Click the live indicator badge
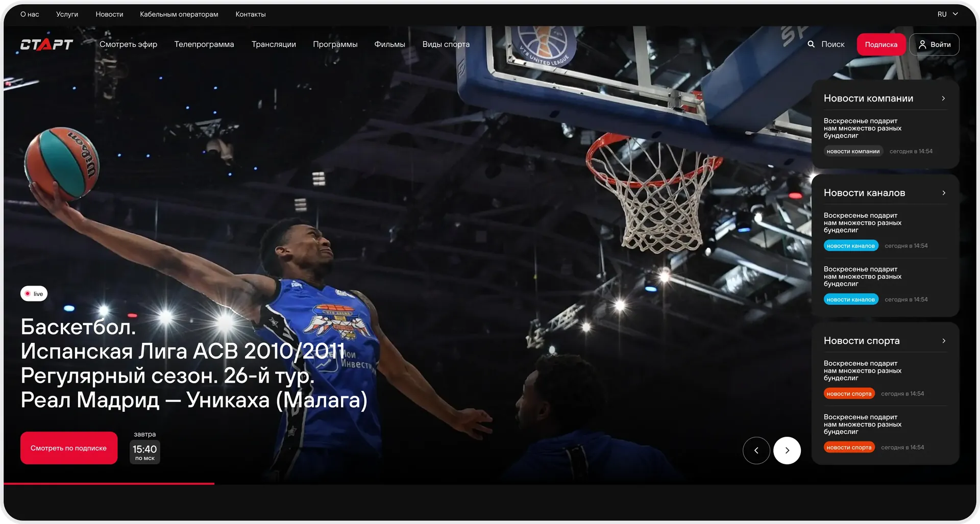Screen dimensions: 980x524 34,294
